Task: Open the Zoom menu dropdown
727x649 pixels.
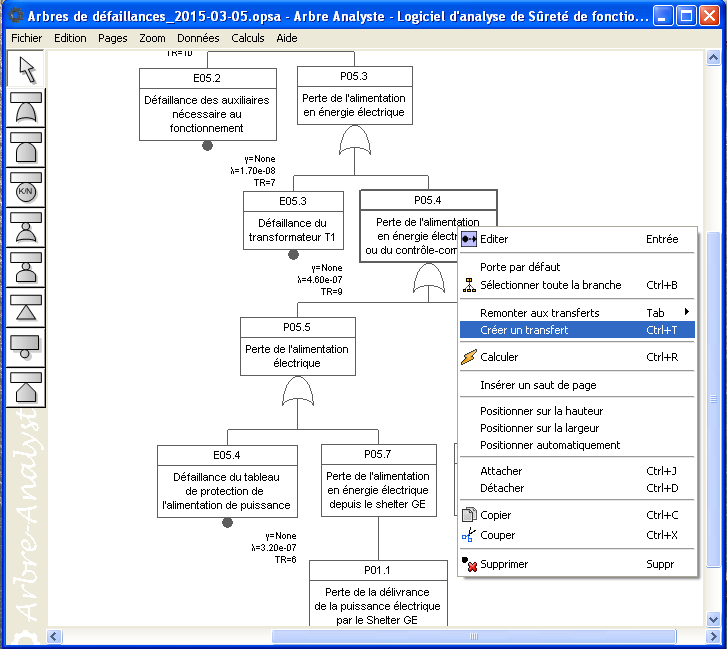Action: pos(153,38)
